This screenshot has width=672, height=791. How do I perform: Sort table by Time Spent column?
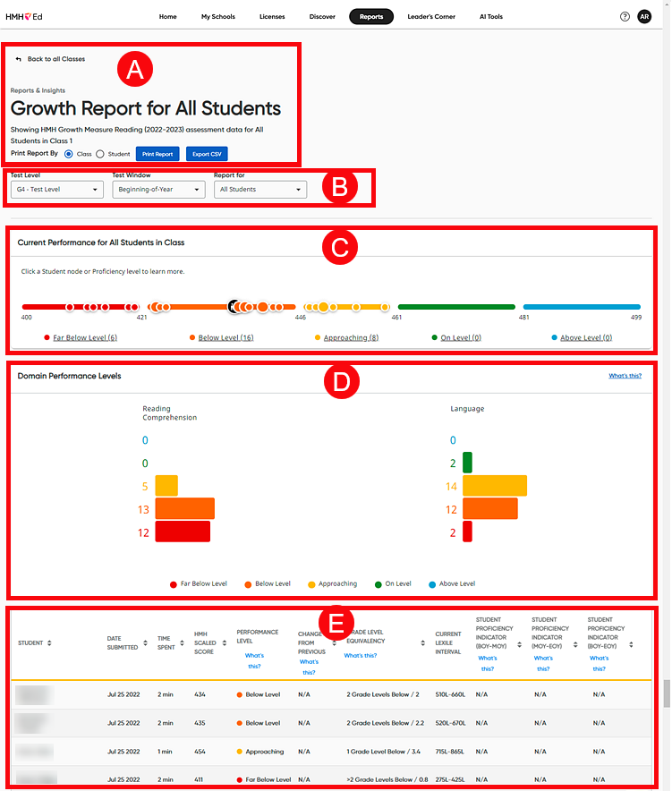click(x=183, y=642)
